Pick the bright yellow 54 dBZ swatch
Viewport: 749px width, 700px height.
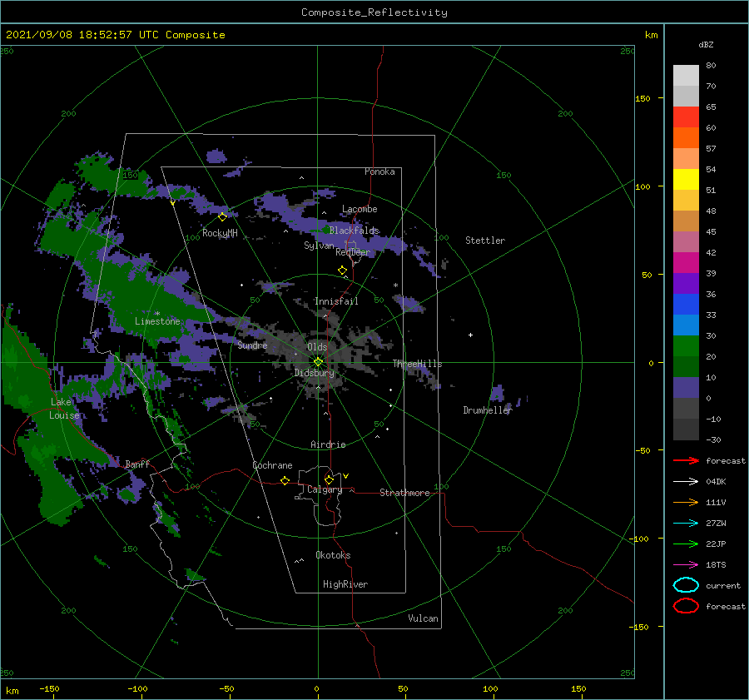tap(686, 179)
